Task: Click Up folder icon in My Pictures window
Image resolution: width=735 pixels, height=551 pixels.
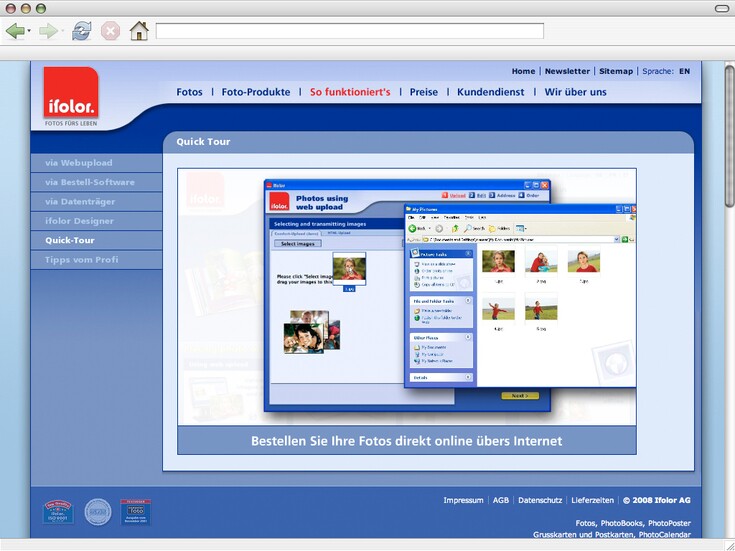Action: click(455, 228)
